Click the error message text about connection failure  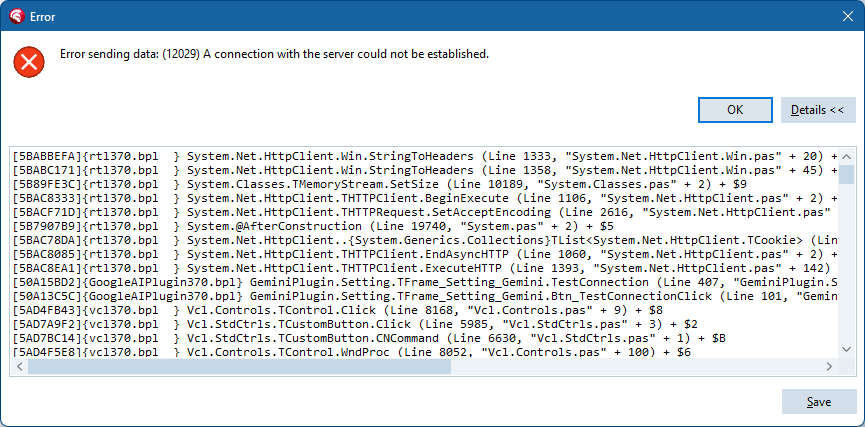[274, 54]
